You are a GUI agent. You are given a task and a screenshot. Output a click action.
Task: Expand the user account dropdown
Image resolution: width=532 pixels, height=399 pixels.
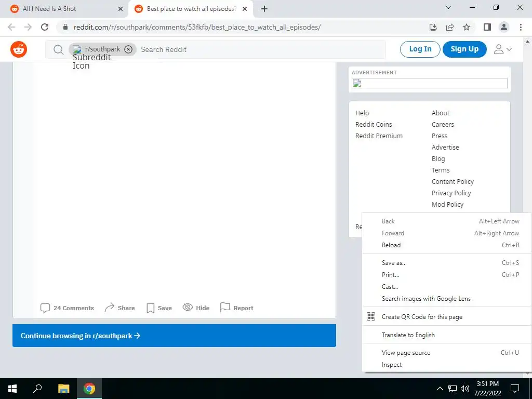(503, 49)
